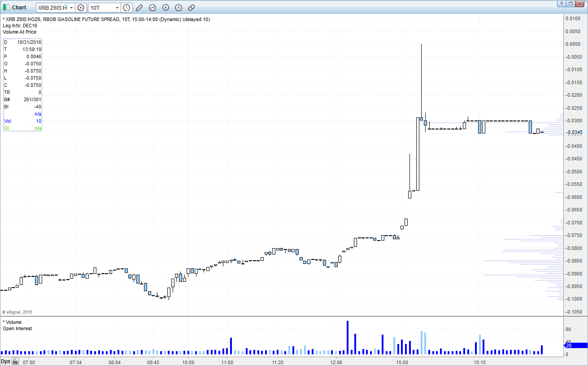Screen dimensions: 588x366
Task: Open the studies chart-line icon
Action: click(152, 8)
